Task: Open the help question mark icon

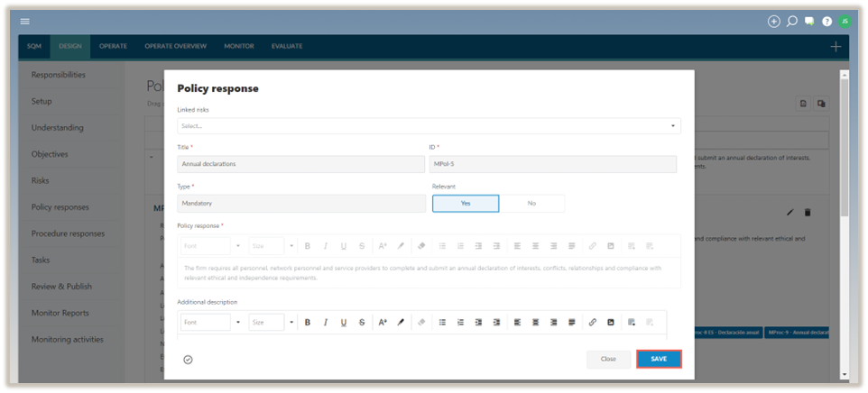Action: pyautogui.click(x=826, y=21)
